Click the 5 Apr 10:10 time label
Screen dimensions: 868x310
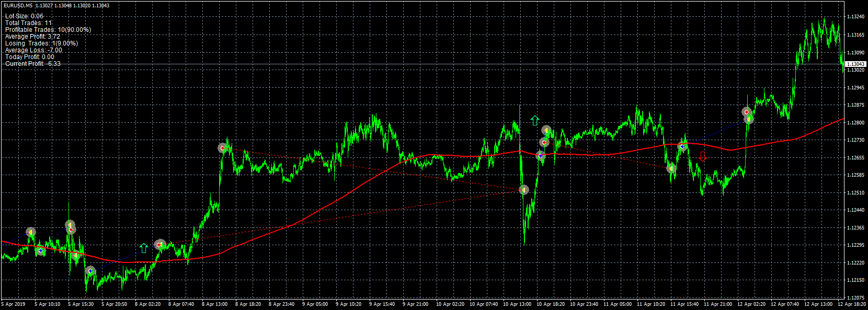(48, 304)
